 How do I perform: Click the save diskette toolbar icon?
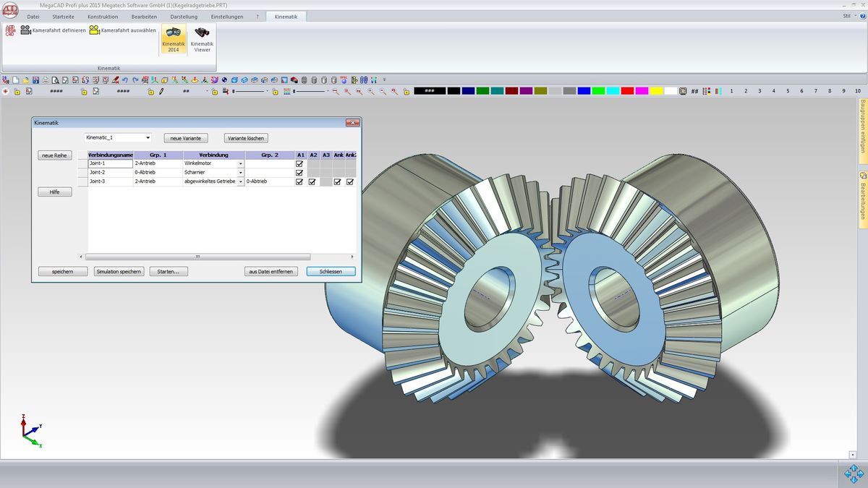(x=35, y=80)
